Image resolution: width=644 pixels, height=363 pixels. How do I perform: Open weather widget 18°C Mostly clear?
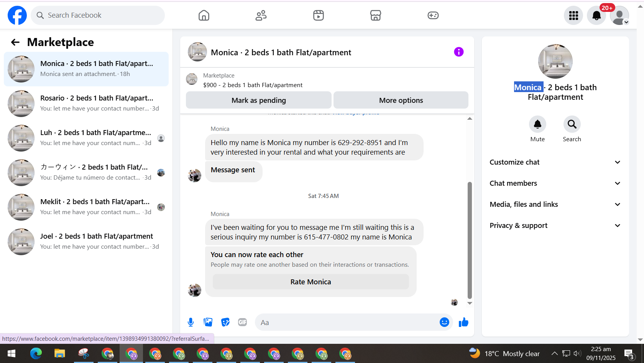click(504, 353)
